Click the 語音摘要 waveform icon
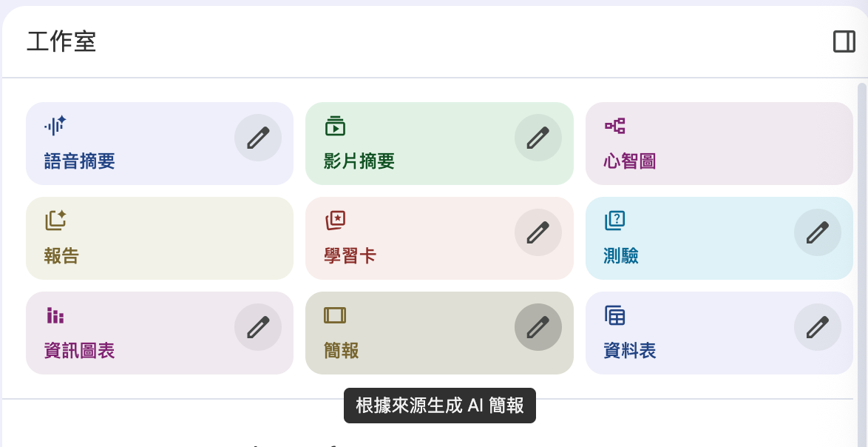The width and height of the screenshot is (868, 447). click(x=55, y=125)
